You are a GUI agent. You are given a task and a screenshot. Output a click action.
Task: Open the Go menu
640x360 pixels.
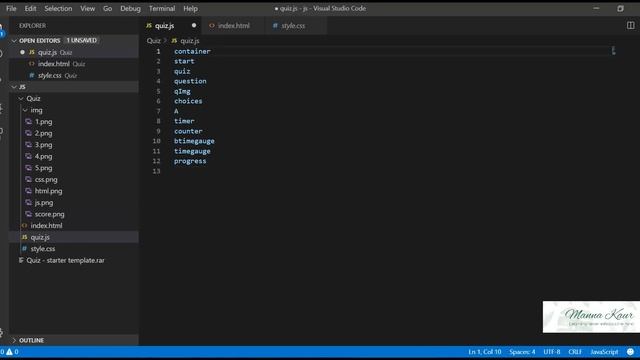pos(107,8)
